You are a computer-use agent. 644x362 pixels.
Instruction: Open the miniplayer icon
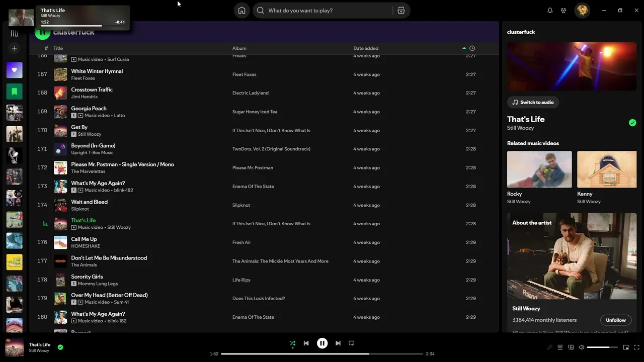pos(626,347)
